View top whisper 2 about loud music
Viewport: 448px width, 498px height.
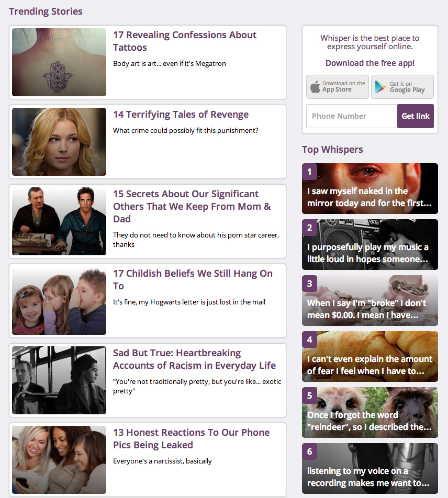click(370, 245)
